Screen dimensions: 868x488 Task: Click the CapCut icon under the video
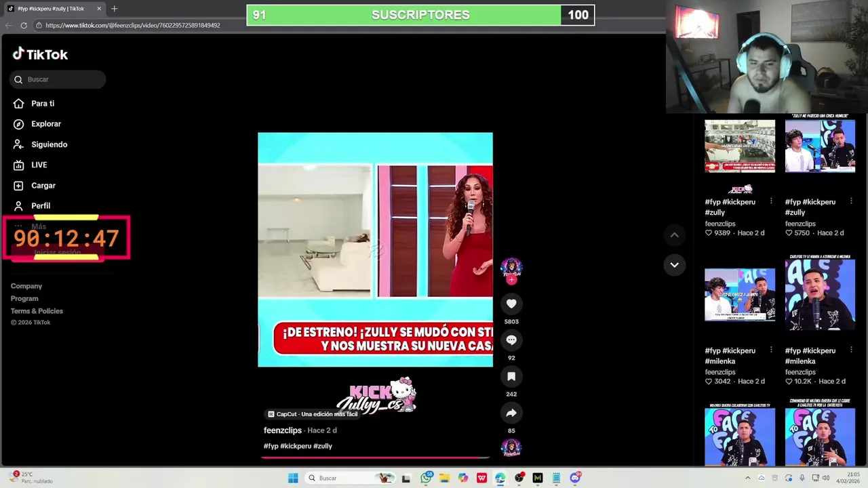click(271, 414)
